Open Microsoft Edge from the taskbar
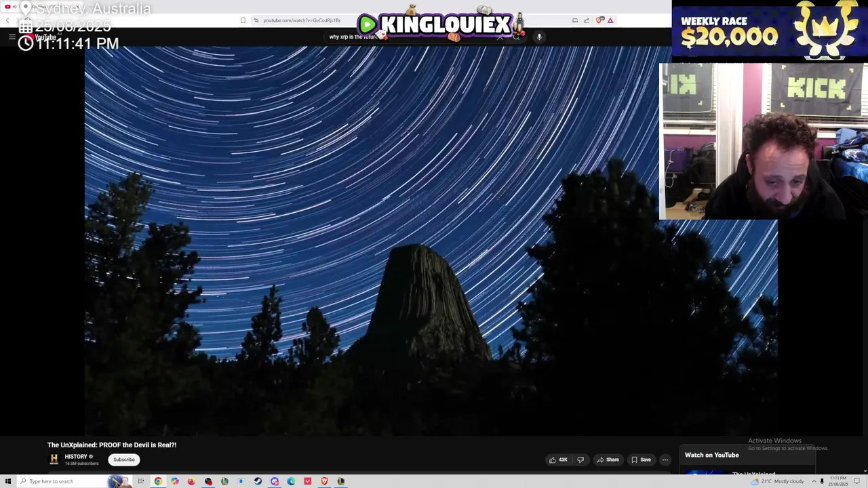 click(x=291, y=481)
